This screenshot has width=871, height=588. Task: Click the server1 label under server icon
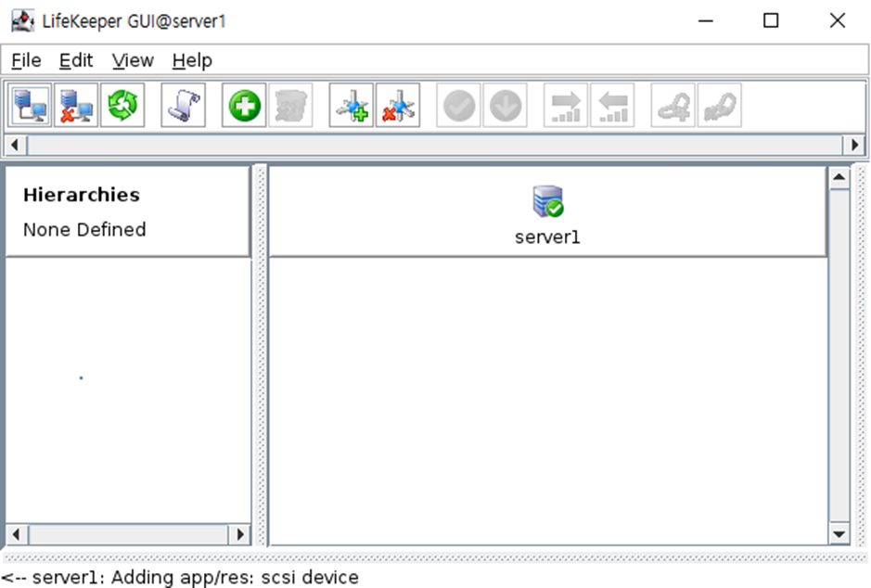(x=547, y=237)
